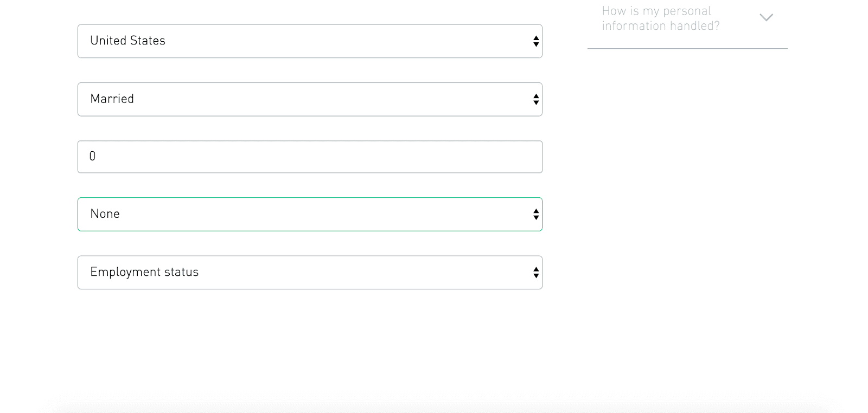Screen dimensions: 868x413
Task: Click the "United States" text in selector
Action: tap(127, 41)
